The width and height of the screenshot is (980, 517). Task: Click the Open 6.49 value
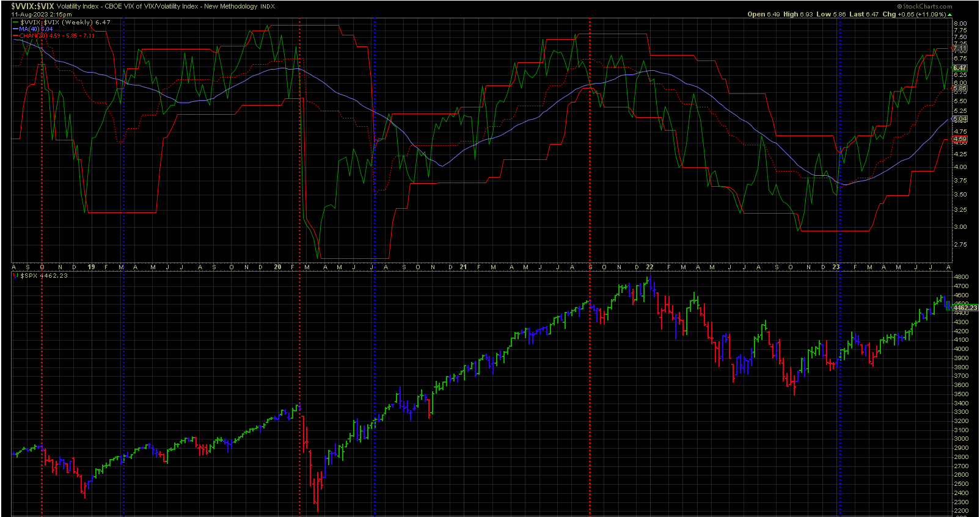point(764,14)
